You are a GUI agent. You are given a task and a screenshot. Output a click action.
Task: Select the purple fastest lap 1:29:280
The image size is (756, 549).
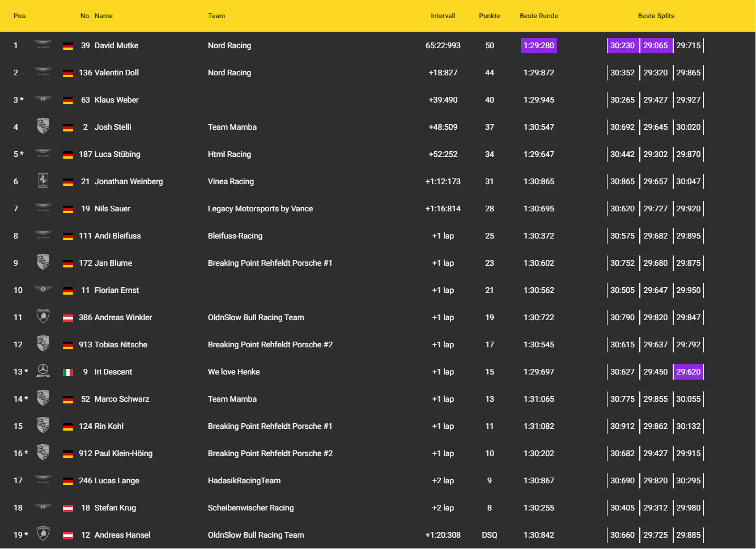[538, 45]
